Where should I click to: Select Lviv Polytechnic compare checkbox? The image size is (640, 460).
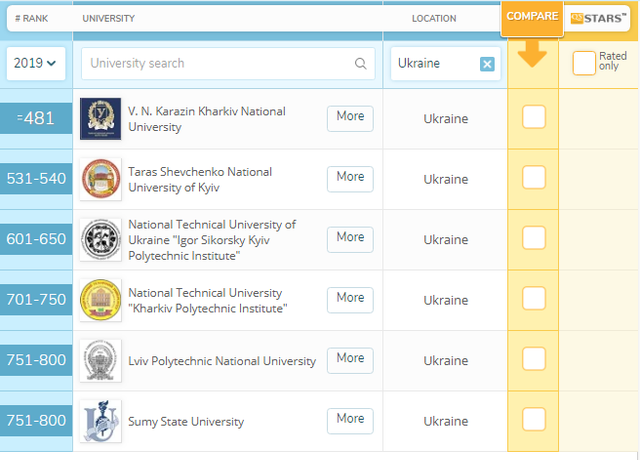pyautogui.click(x=534, y=358)
